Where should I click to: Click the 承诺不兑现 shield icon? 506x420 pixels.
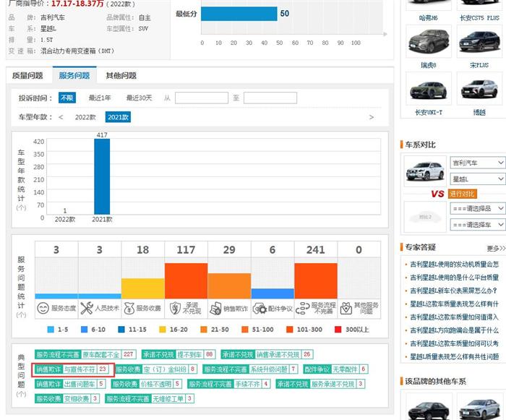(175, 308)
